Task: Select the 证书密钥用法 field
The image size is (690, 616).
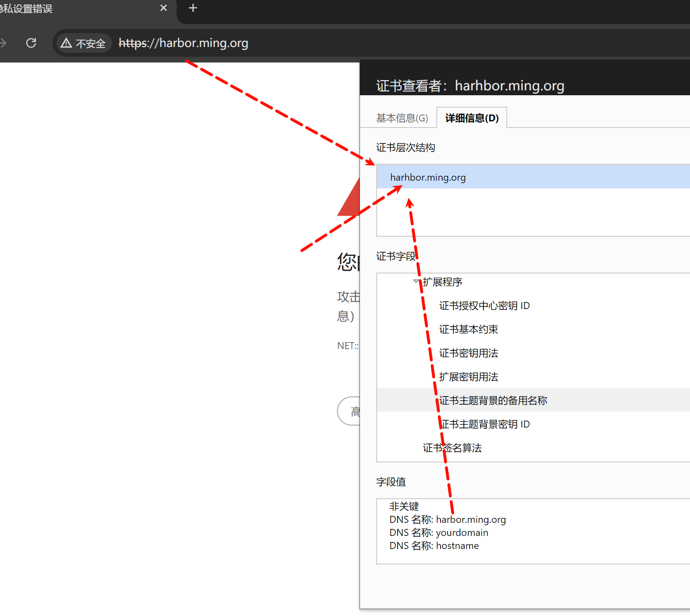Action: [x=468, y=353]
